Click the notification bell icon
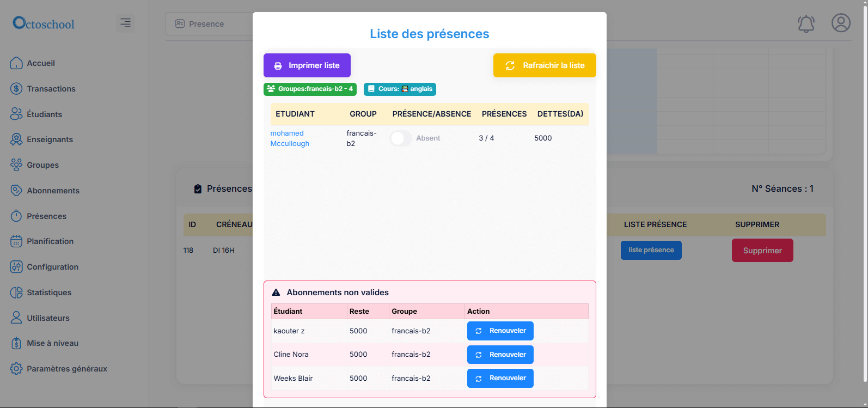868x408 pixels. tap(806, 23)
